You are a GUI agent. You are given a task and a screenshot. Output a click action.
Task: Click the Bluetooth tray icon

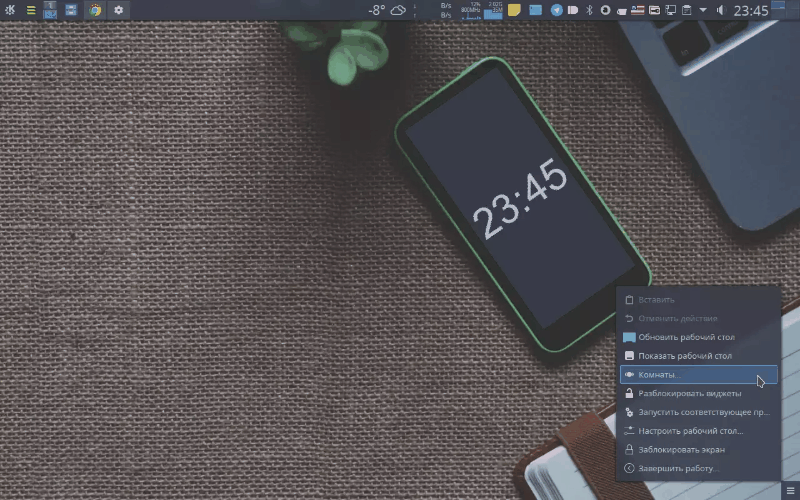tap(589, 10)
